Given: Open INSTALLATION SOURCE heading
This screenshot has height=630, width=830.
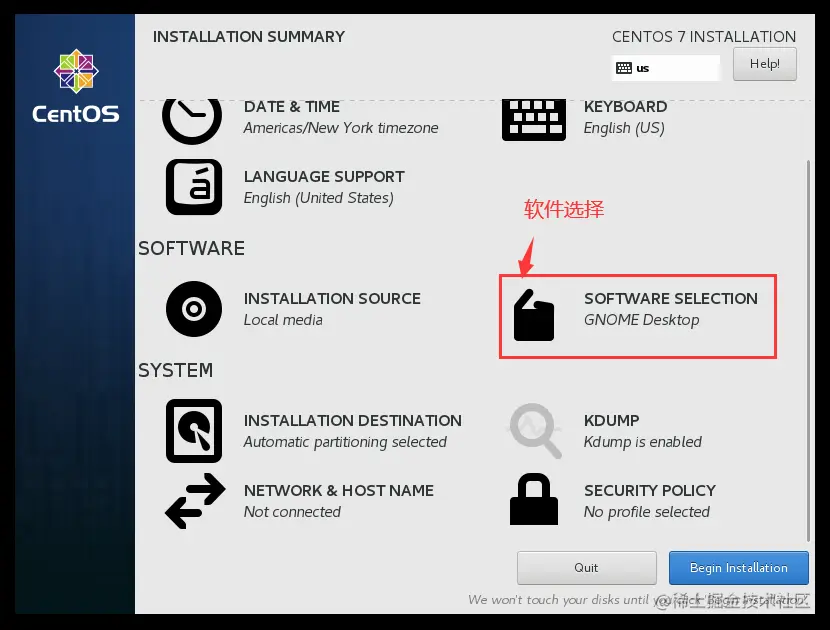Looking at the screenshot, I should coord(332,299).
